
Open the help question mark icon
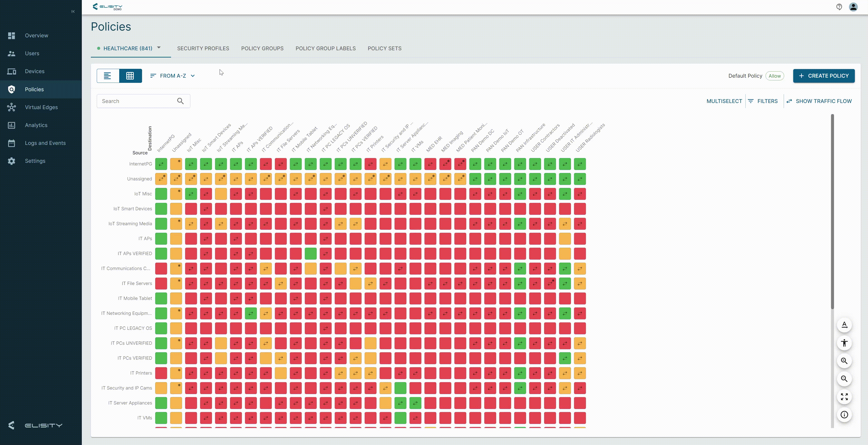coord(839,7)
